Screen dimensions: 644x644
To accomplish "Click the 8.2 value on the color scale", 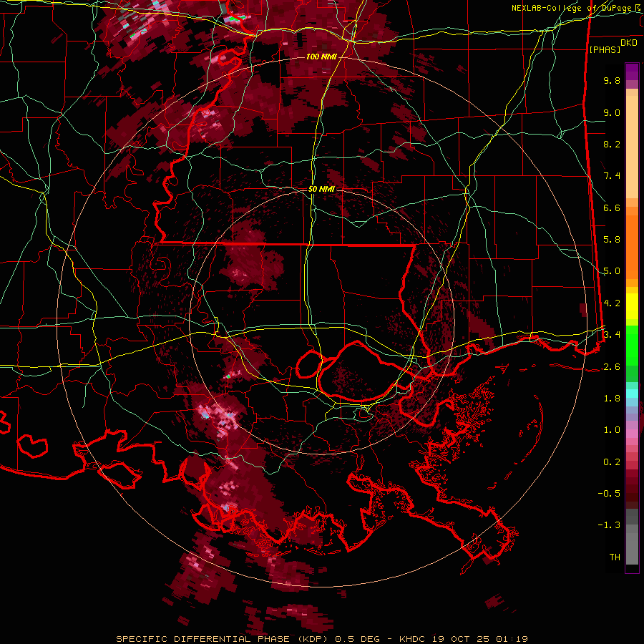I will (612, 144).
